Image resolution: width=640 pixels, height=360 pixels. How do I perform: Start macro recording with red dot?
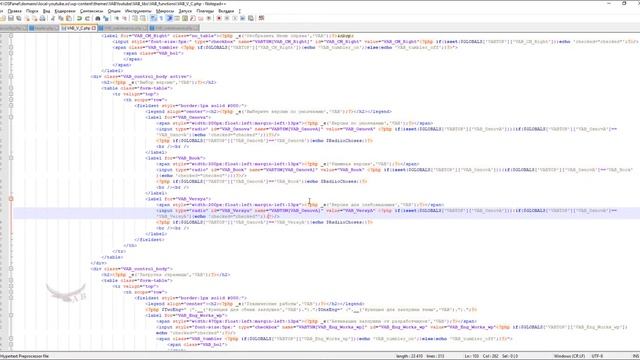tap(219, 18)
